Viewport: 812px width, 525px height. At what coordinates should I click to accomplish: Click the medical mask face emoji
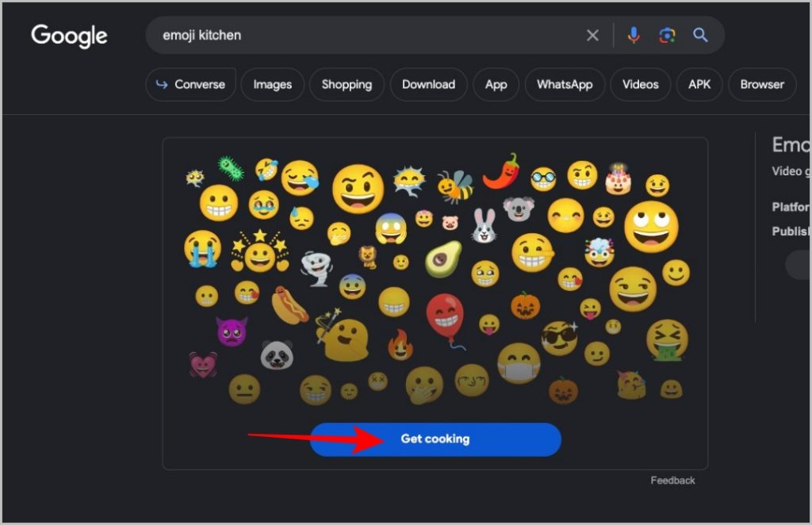[519, 363]
